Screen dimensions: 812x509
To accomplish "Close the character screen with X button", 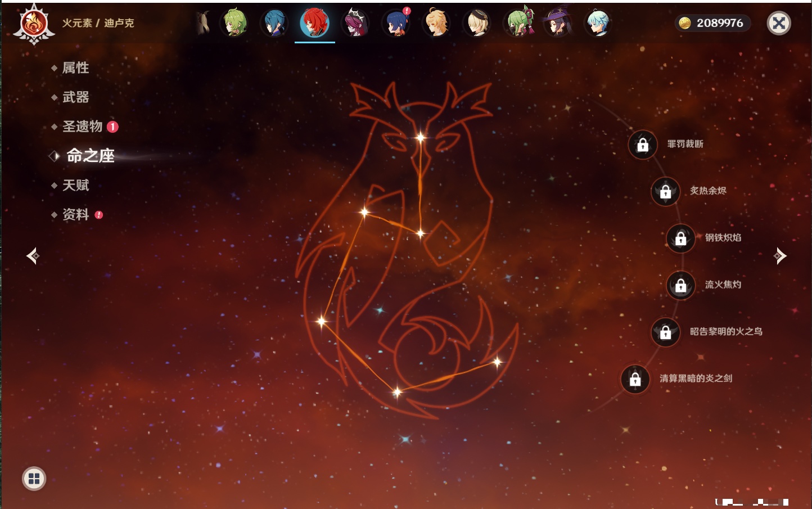I will point(779,23).
